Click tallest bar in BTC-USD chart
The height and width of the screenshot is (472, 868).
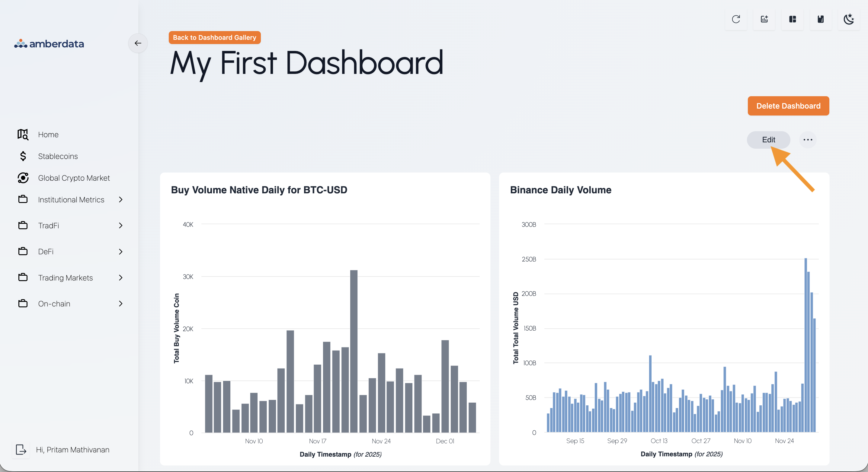(354, 350)
